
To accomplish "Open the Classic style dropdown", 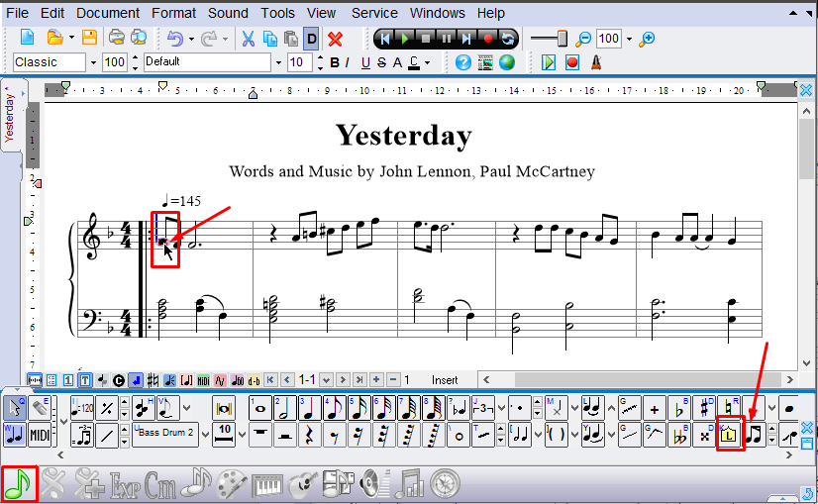I will [93, 62].
